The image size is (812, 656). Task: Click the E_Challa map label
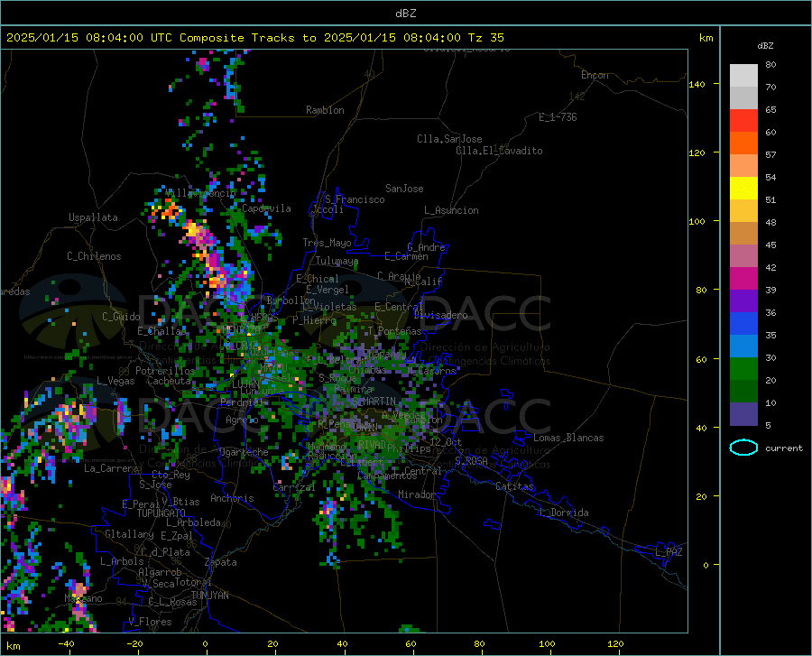click(161, 331)
